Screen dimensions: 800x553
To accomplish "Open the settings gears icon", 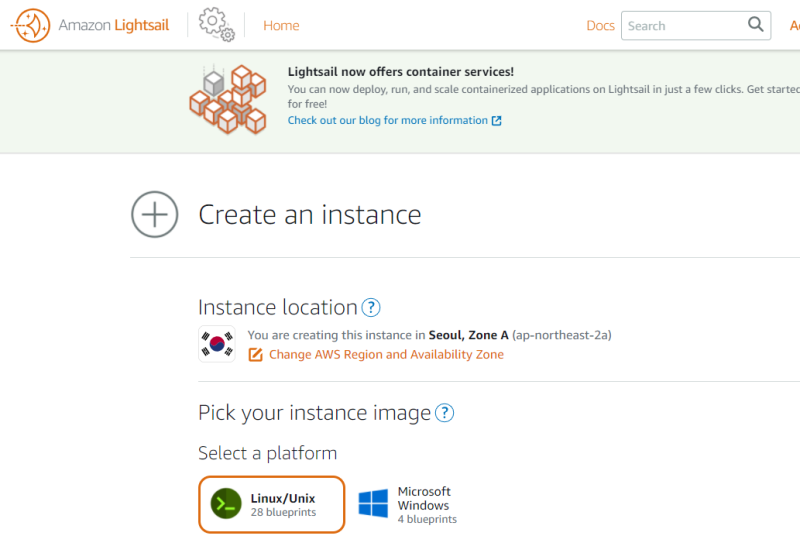I will tap(216, 24).
